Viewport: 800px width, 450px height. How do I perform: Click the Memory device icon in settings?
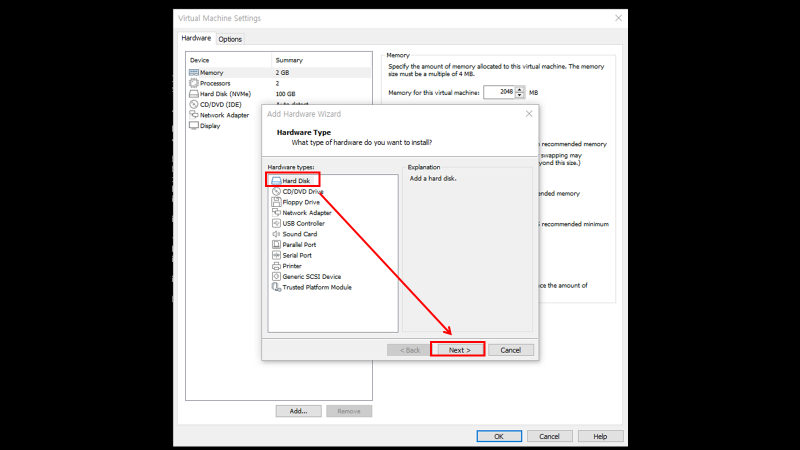coord(193,72)
